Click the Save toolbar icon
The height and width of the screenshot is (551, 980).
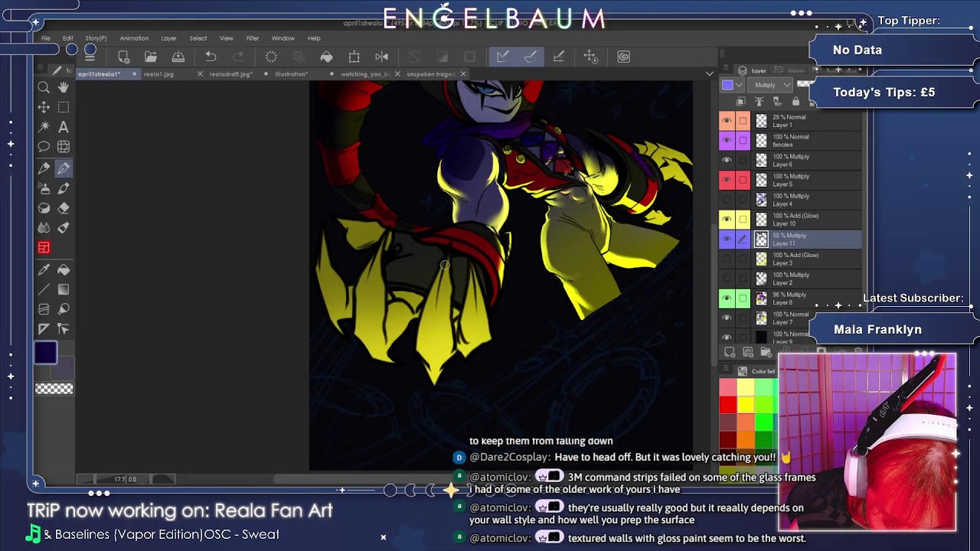tap(178, 57)
